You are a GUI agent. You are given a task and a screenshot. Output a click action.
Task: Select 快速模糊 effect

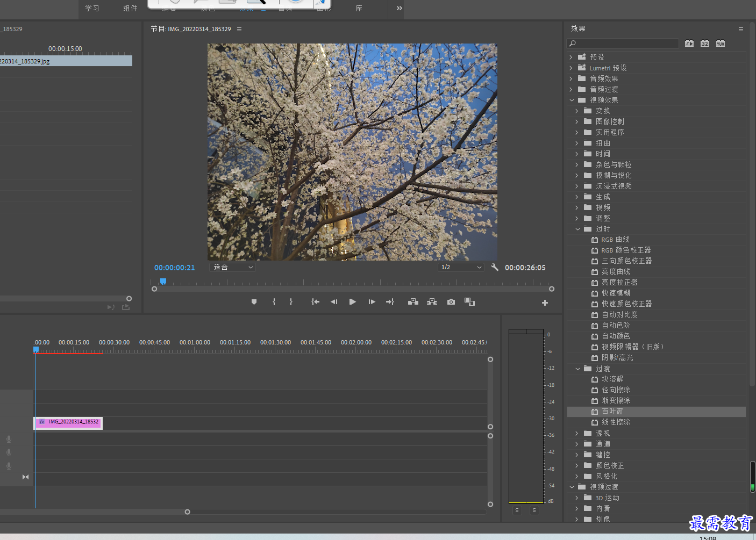point(616,293)
